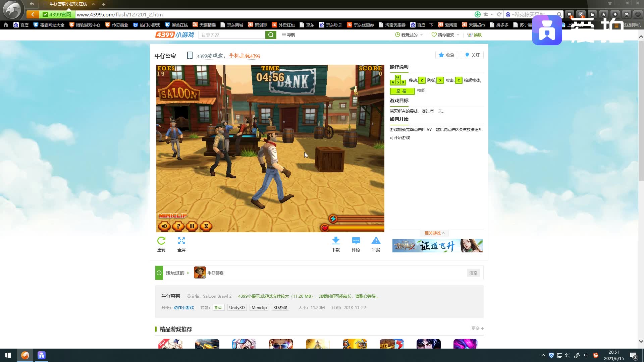Image resolution: width=644 pixels, height=362 pixels.
Task: Click 换肤 skin change link
Action: click(x=475, y=35)
